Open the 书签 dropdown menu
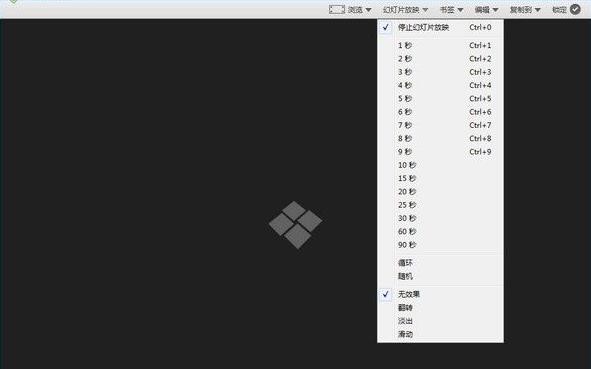The width and height of the screenshot is (591, 369). click(x=451, y=10)
